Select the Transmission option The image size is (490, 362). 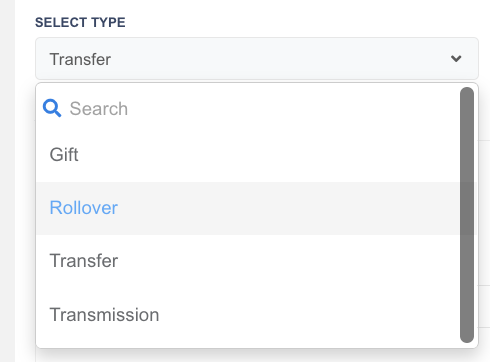[248, 315]
